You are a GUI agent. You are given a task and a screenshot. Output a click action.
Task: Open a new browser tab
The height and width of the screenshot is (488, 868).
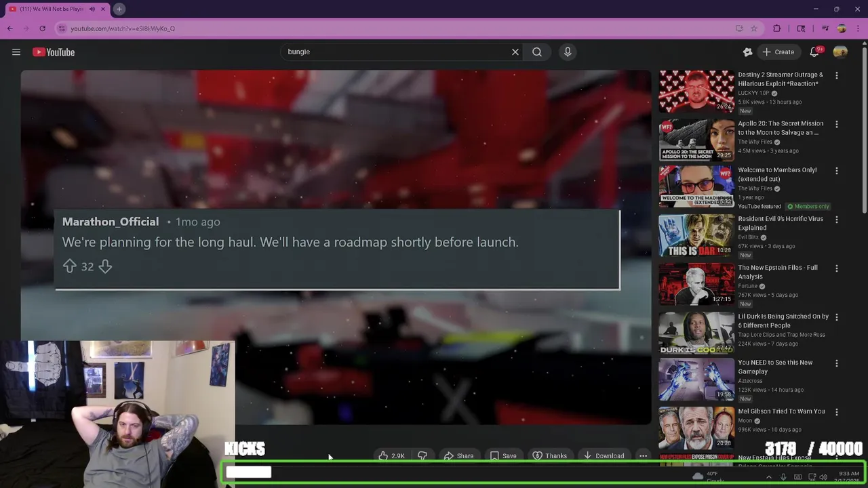tap(119, 9)
